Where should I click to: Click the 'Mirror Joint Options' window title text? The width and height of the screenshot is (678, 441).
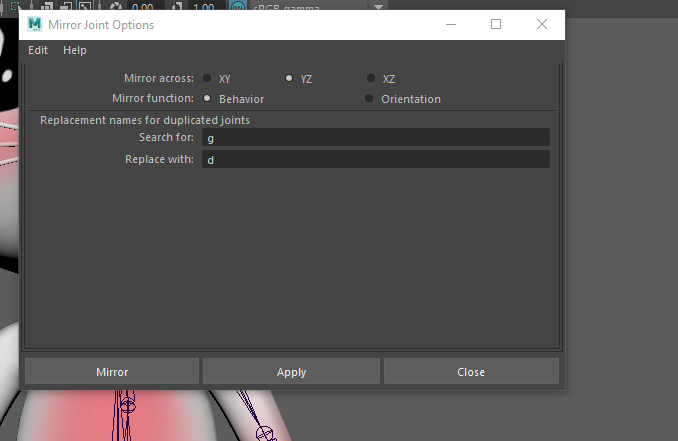pos(101,25)
